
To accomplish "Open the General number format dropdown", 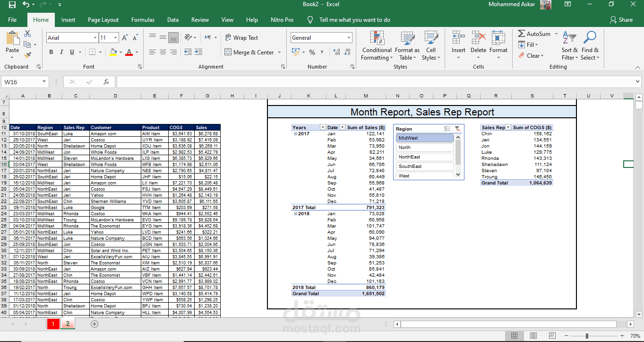I will [349, 38].
